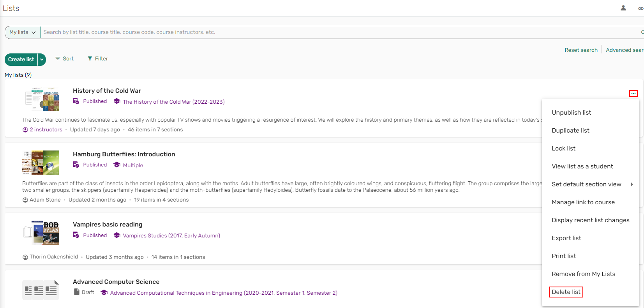Click the link icon in the header
This screenshot has height=308, width=644.
[640, 8]
